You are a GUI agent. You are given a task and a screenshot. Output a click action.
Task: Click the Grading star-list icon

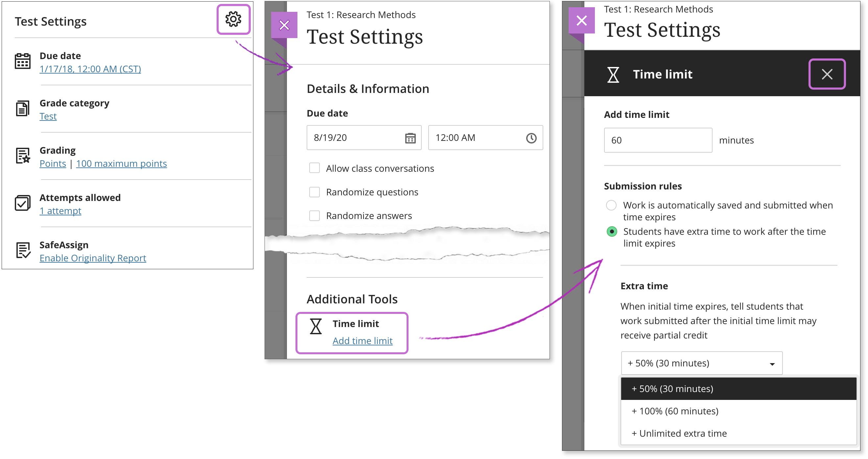[x=23, y=156]
